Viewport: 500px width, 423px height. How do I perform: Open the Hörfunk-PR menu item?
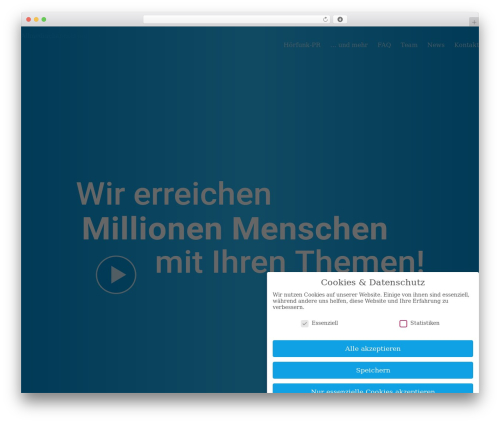pos(302,45)
